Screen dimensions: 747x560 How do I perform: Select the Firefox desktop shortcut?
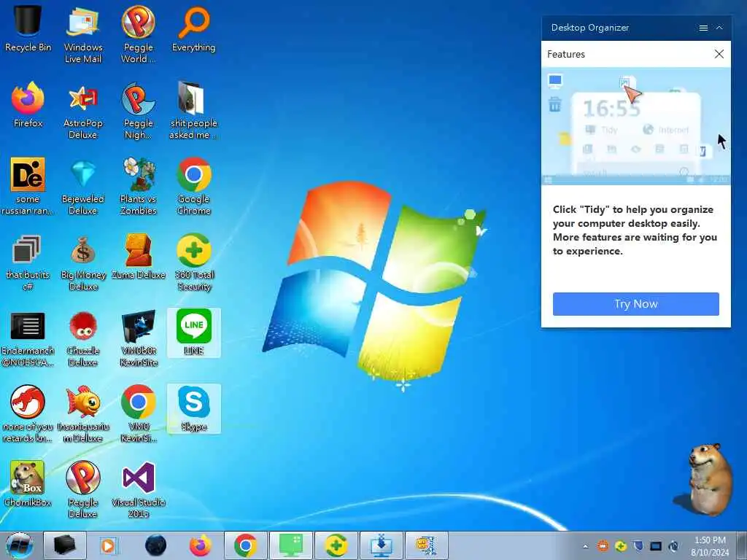[28, 104]
